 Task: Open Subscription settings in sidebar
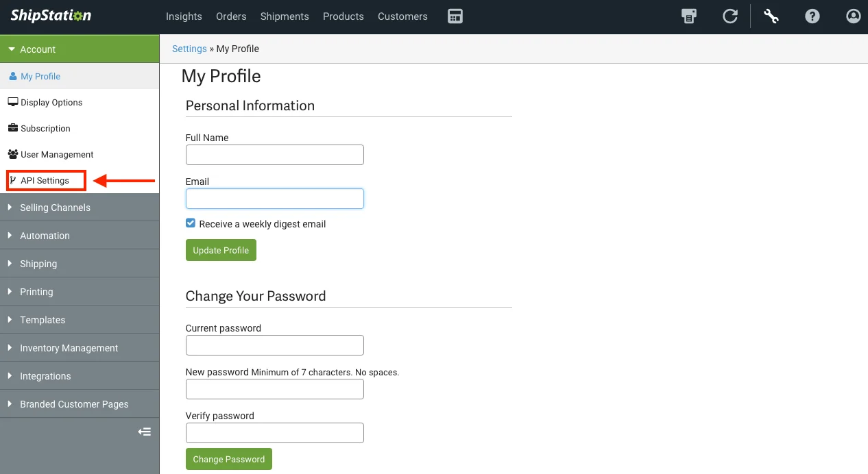pyautogui.click(x=80, y=128)
